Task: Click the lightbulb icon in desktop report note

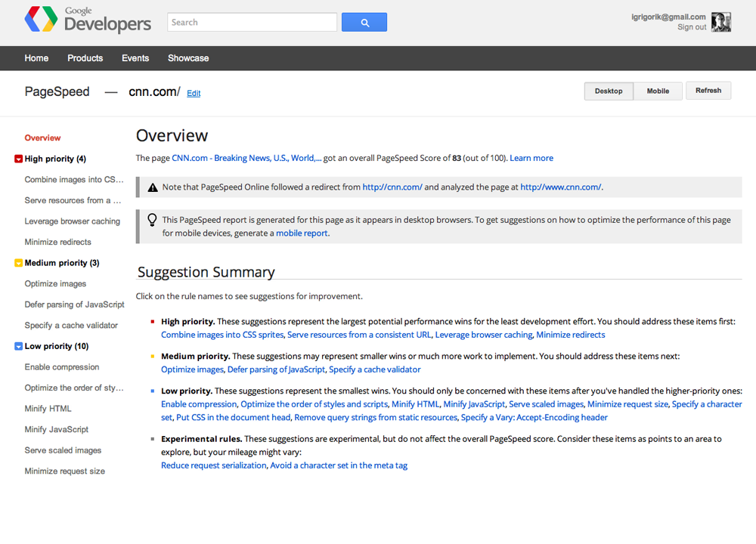Action: pos(152,220)
